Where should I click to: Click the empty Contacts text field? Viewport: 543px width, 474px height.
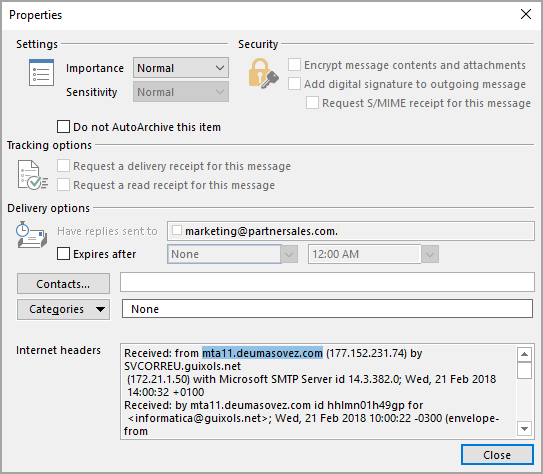coord(327,282)
